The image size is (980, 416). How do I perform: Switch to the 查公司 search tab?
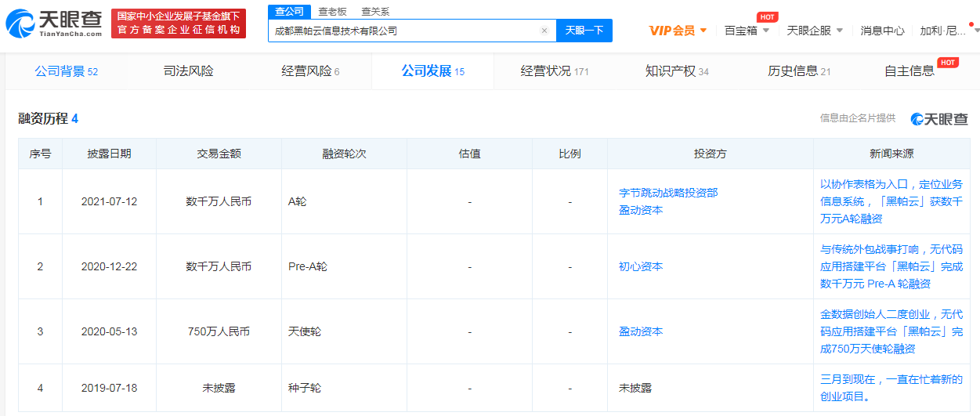pyautogui.click(x=289, y=11)
